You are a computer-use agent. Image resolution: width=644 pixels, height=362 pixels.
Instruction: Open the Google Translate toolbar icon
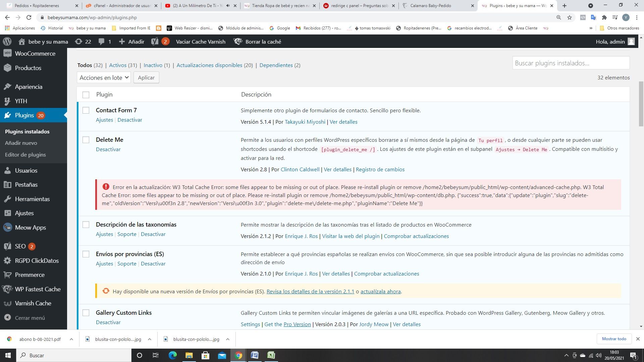click(593, 17)
